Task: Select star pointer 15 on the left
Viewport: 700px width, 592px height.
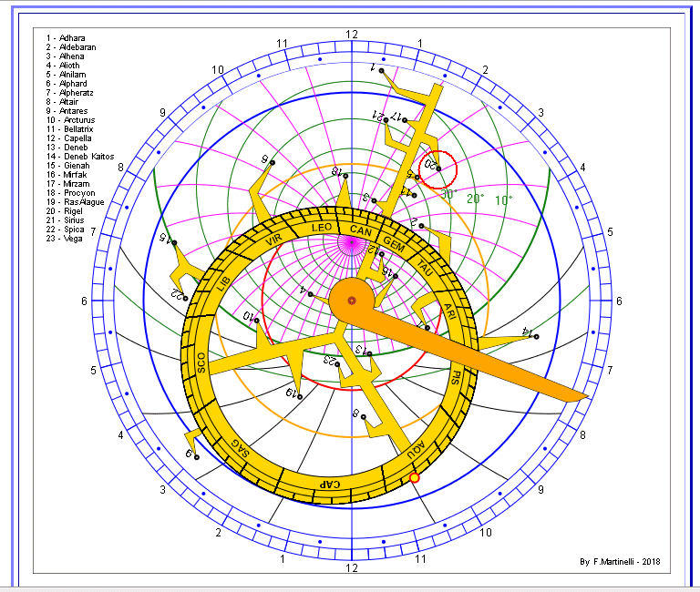Action: (174, 242)
